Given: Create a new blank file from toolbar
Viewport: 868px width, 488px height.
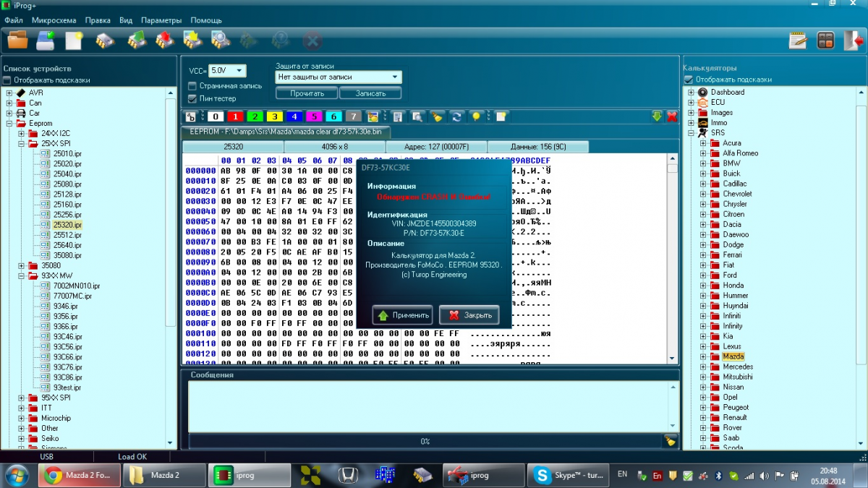Looking at the screenshot, I should point(74,40).
